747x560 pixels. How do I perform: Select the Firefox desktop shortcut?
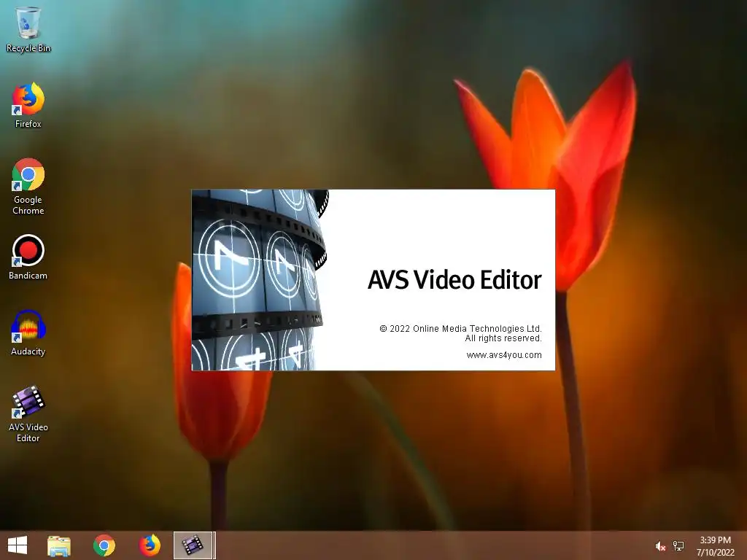[x=28, y=105]
